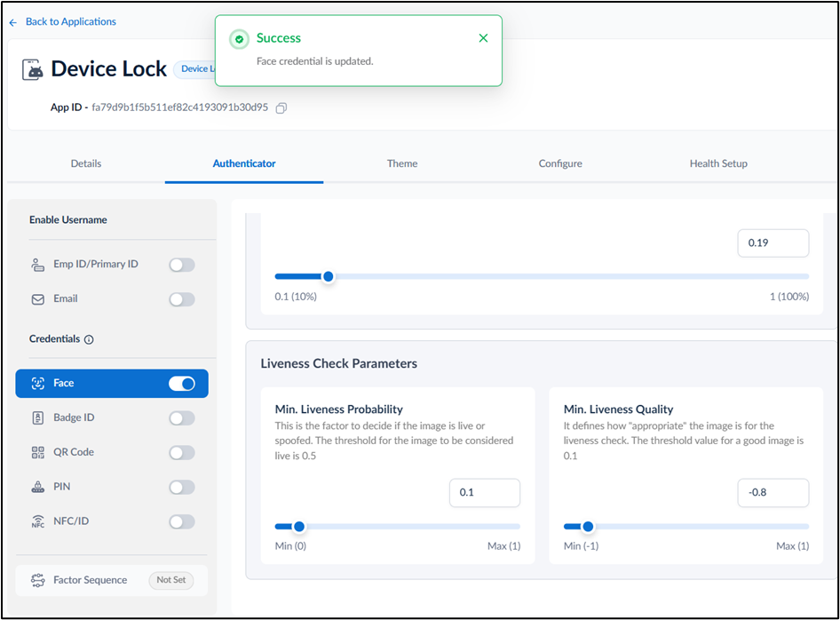Click the Min. Liveness Quality value field
Image resolution: width=840 pixels, height=620 pixels.
coord(773,492)
